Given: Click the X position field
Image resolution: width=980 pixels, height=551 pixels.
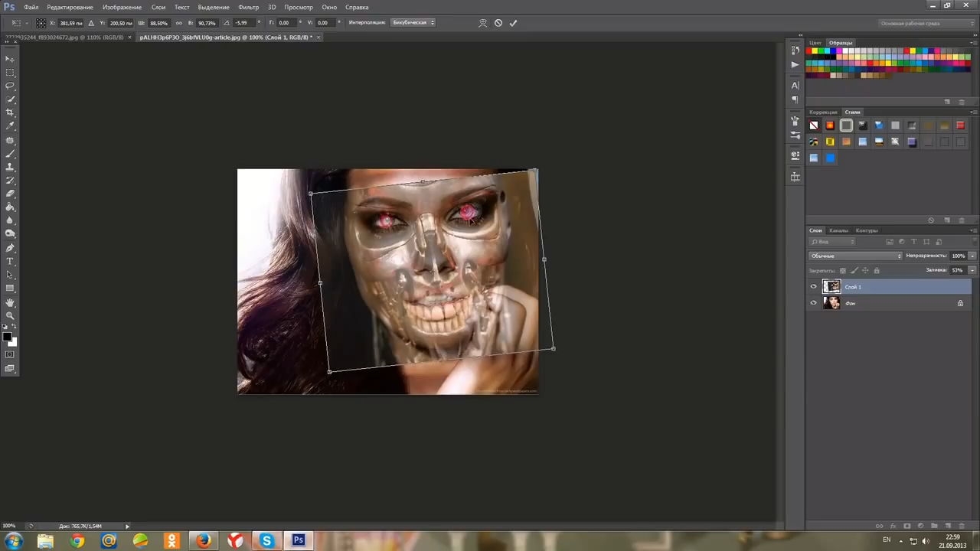Looking at the screenshot, I should pyautogui.click(x=70, y=23).
